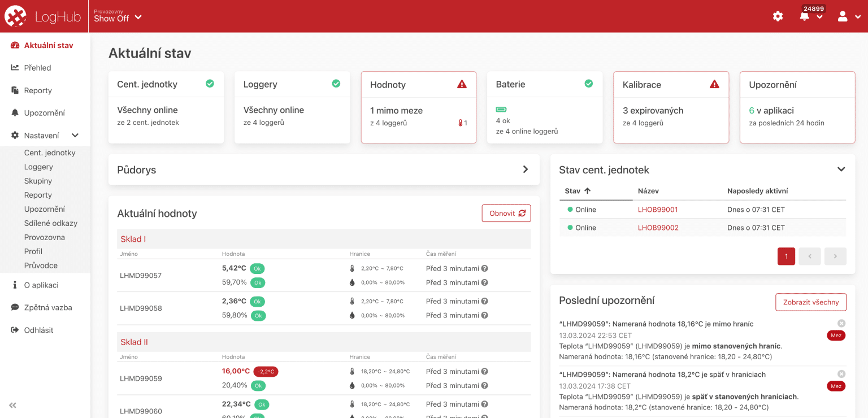Click help icon beside LHMD99057 temperature time

(x=484, y=269)
